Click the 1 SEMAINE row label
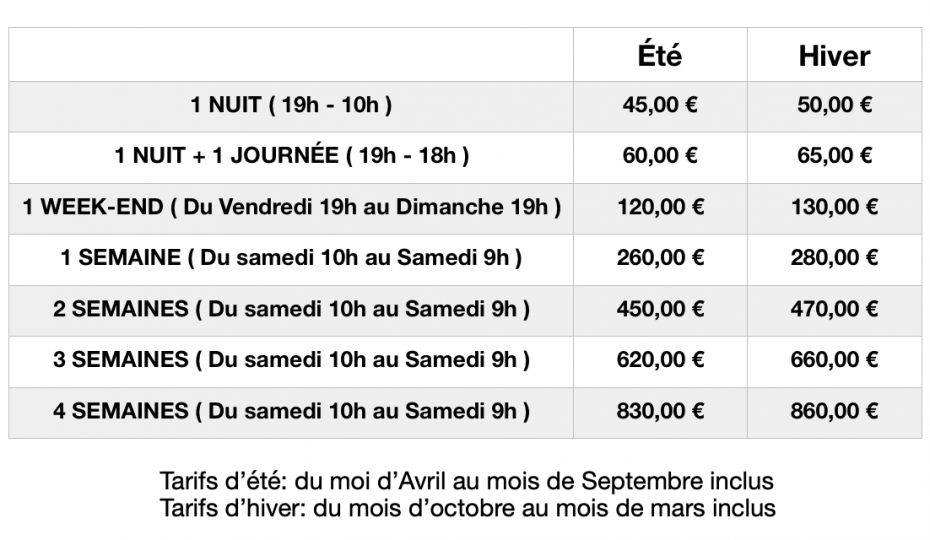The width and height of the screenshot is (930, 540). coord(291,258)
